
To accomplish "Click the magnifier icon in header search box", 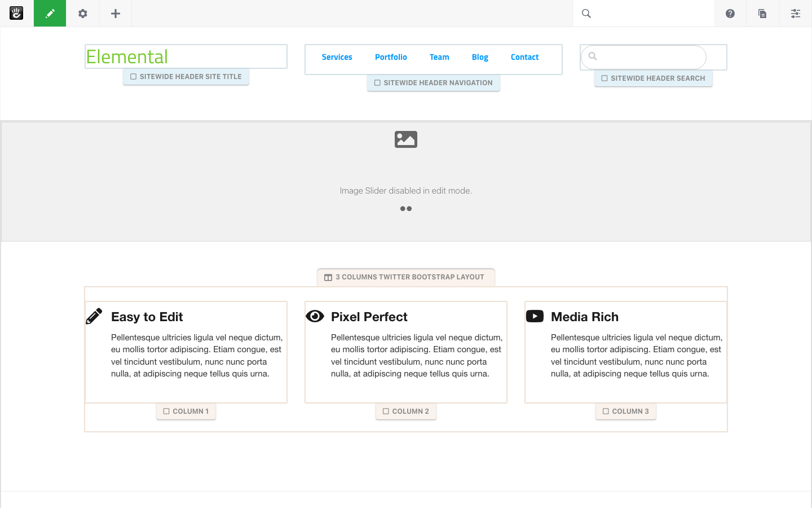I will [x=593, y=56].
